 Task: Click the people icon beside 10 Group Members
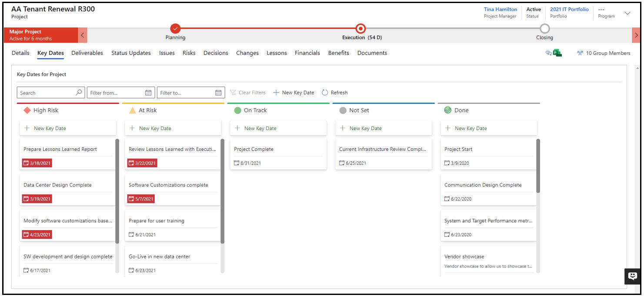click(x=580, y=53)
